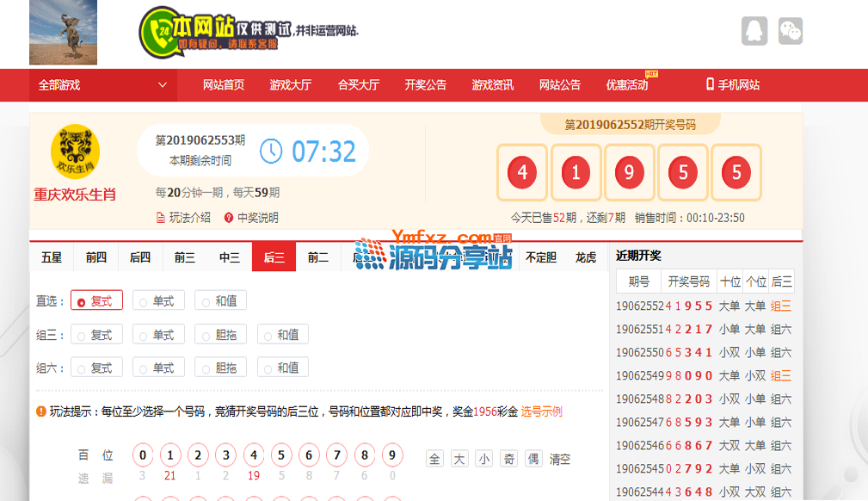
Task: Click the 选号示例 link
Action: [541, 411]
